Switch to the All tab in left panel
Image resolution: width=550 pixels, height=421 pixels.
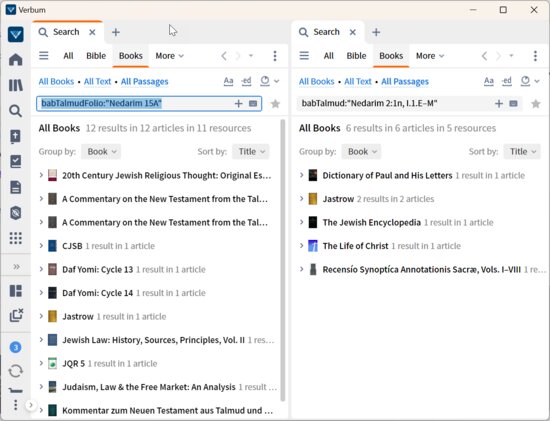tap(68, 56)
